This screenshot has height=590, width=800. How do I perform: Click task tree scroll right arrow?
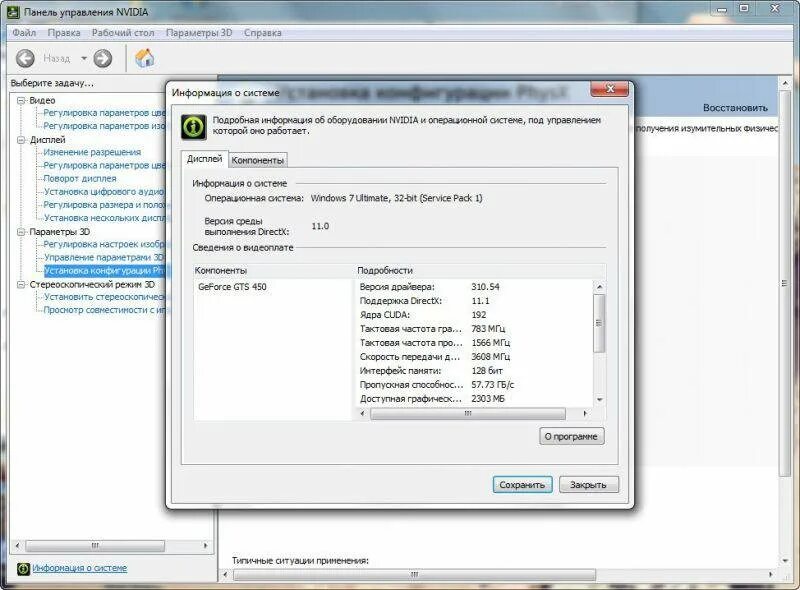tap(205, 546)
